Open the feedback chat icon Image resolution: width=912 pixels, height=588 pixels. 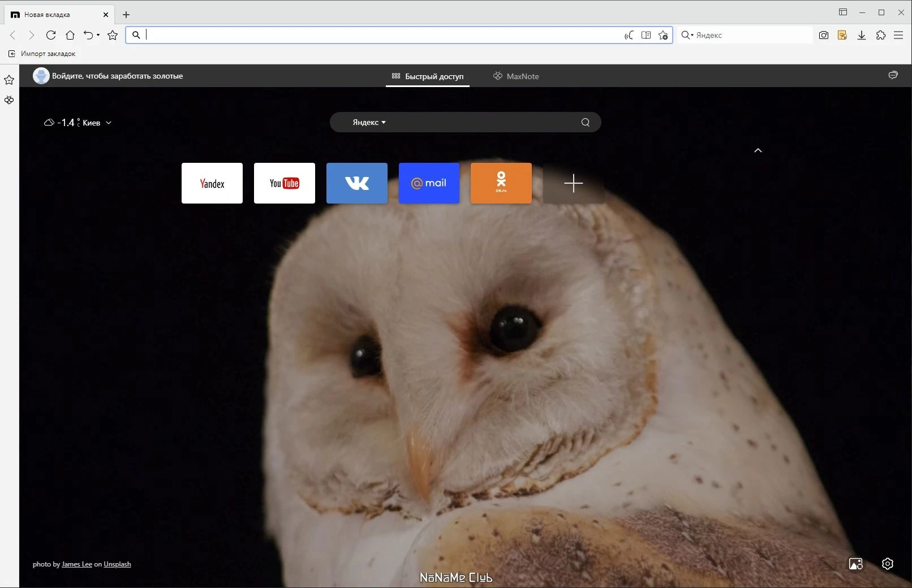pyautogui.click(x=893, y=75)
